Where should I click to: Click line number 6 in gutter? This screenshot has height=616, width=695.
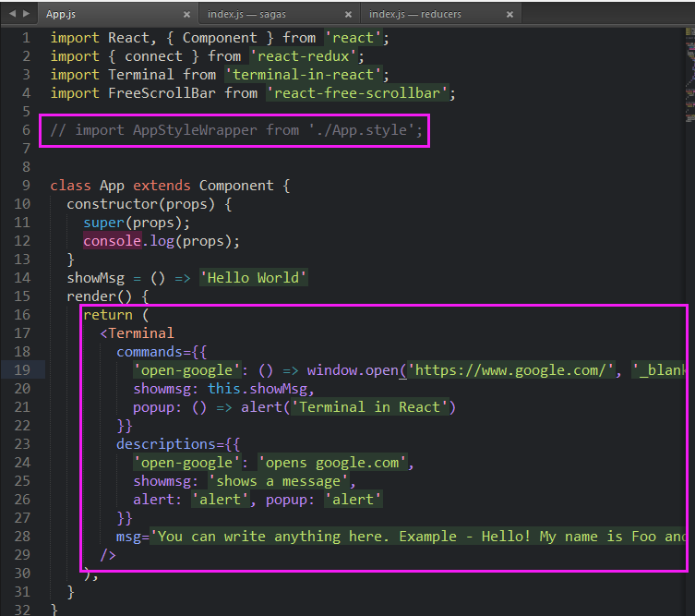(x=26, y=130)
